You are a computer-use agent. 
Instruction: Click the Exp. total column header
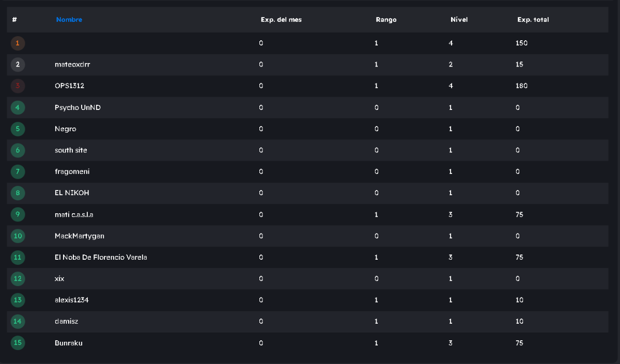click(533, 20)
